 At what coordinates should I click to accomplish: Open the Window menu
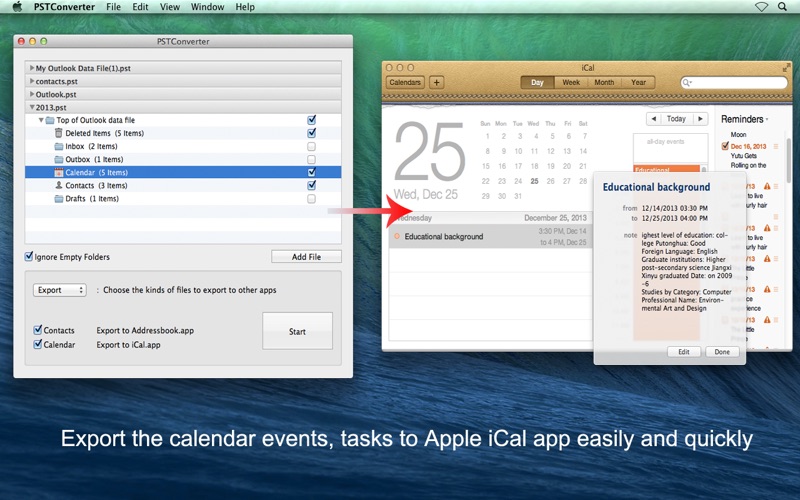(207, 7)
